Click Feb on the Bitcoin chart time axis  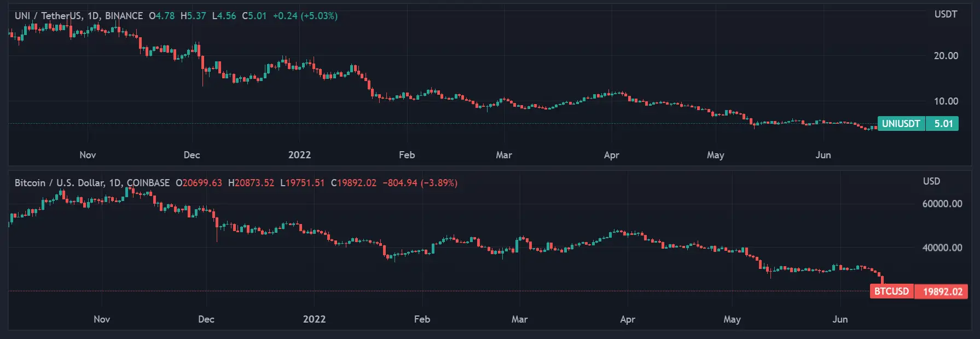[x=422, y=319]
